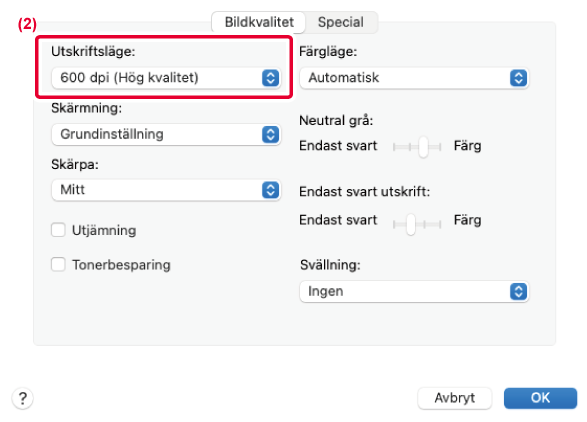This screenshot has height=422, width=587.
Task: Click the help question mark icon
Action: coord(23,398)
